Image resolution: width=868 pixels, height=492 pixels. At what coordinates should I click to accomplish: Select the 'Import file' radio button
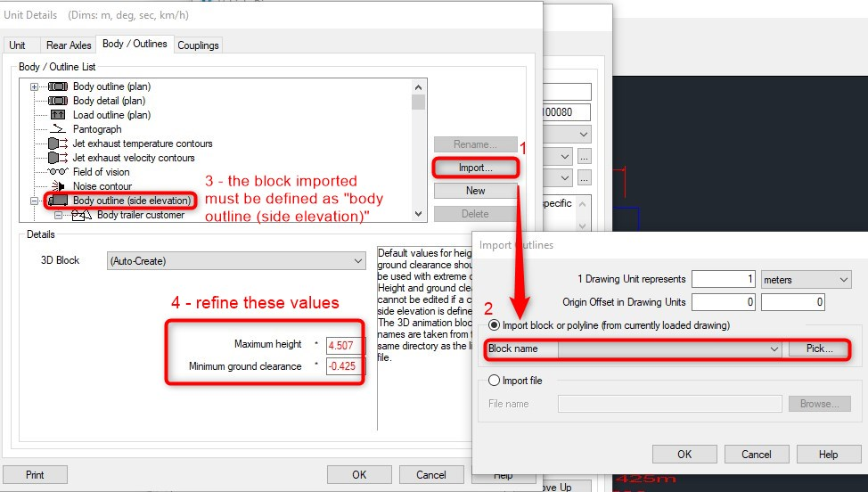[x=494, y=381]
